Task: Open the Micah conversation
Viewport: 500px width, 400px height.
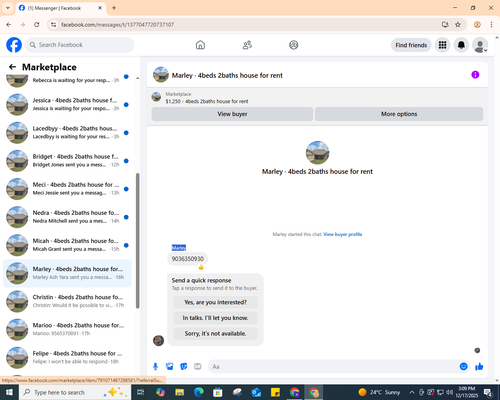Action: pos(67,245)
